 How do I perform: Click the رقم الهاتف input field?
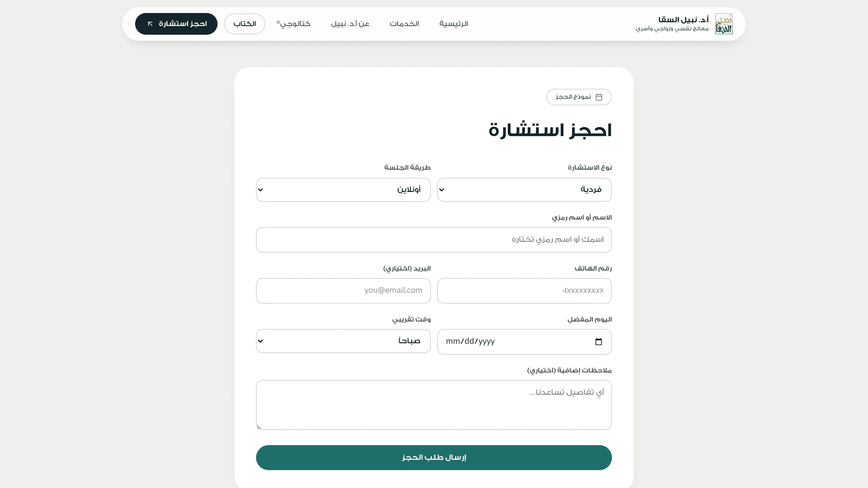pyautogui.click(x=524, y=291)
